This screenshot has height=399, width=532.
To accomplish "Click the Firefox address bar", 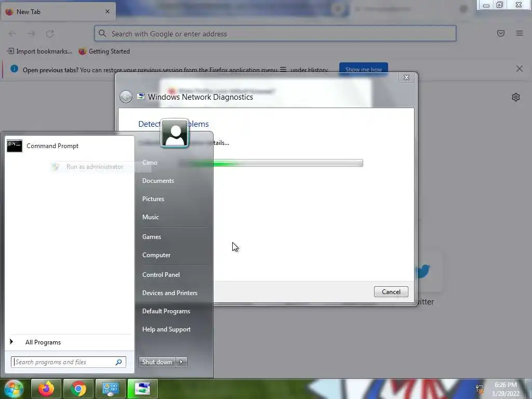I will (x=275, y=34).
